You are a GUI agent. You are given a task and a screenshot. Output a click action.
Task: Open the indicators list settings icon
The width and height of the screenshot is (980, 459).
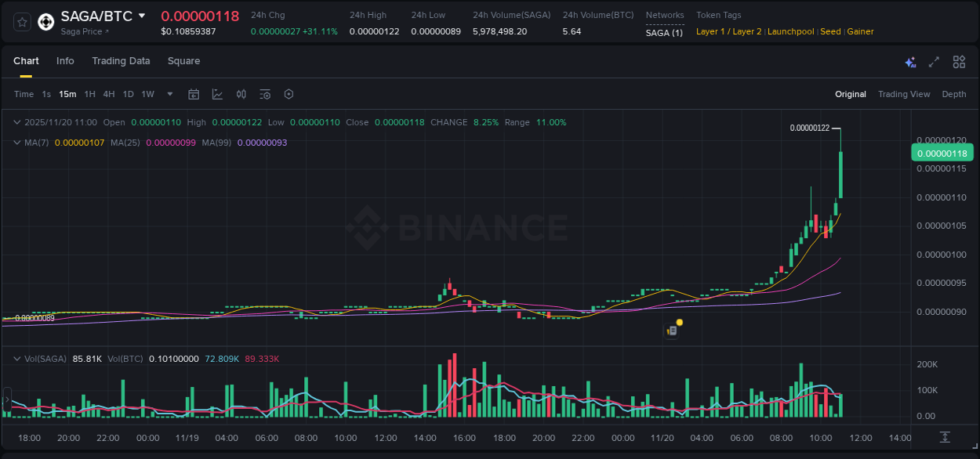[x=265, y=94]
